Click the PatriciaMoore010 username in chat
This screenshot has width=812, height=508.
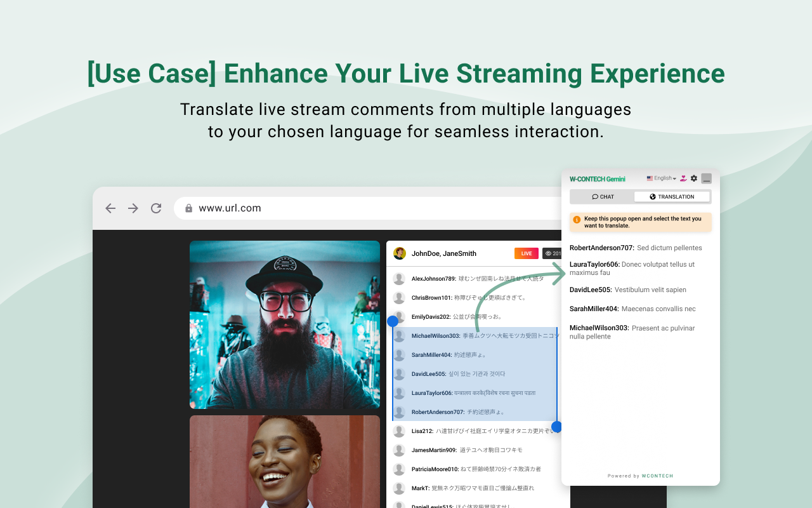tap(435, 469)
